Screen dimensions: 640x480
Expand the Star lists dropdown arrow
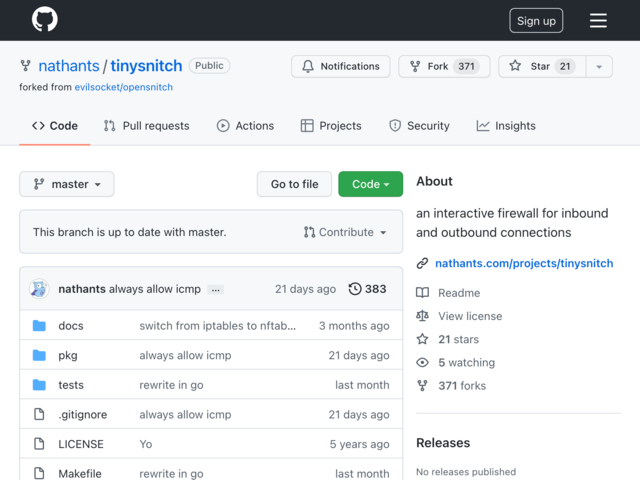(x=599, y=67)
